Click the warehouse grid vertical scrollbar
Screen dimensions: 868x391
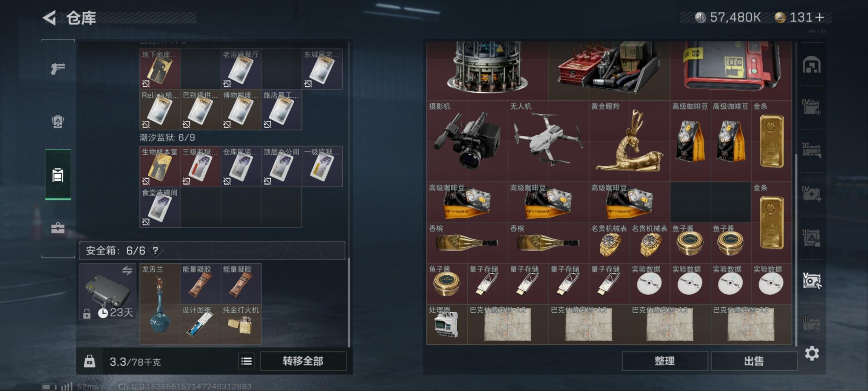click(x=796, y=249)
